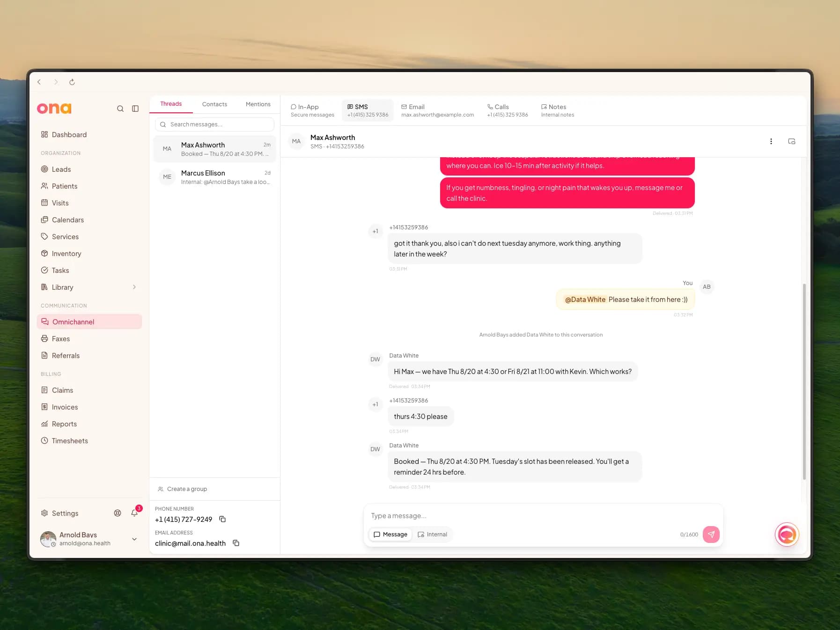Navigate to Referrals

89,356
